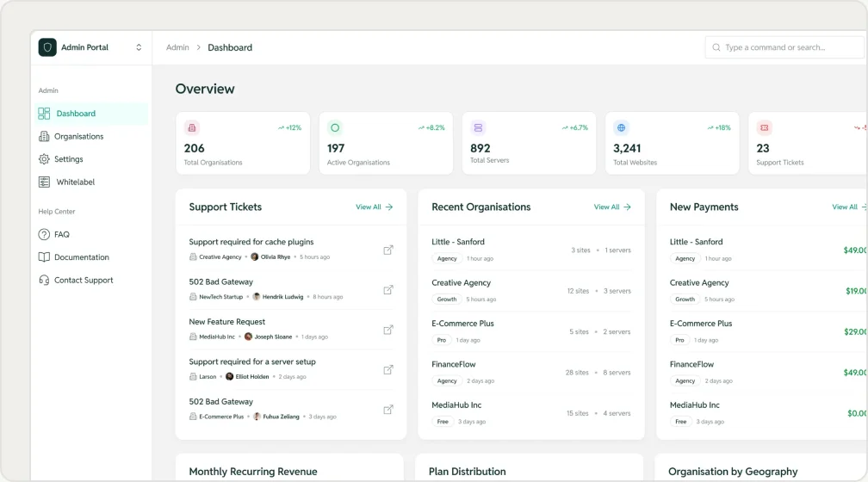Click Agency badge under FinanceFlow organisation
This screenshot has width=868, height=482.
(447, 380)
